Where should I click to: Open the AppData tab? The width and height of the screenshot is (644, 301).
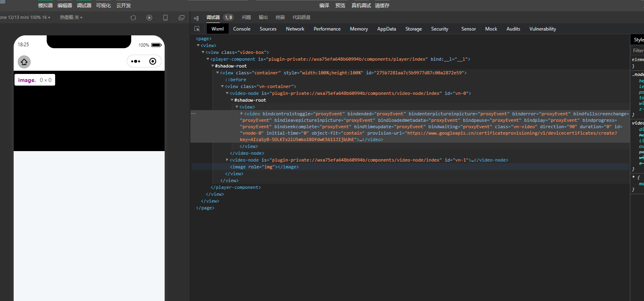pos(387,29)
